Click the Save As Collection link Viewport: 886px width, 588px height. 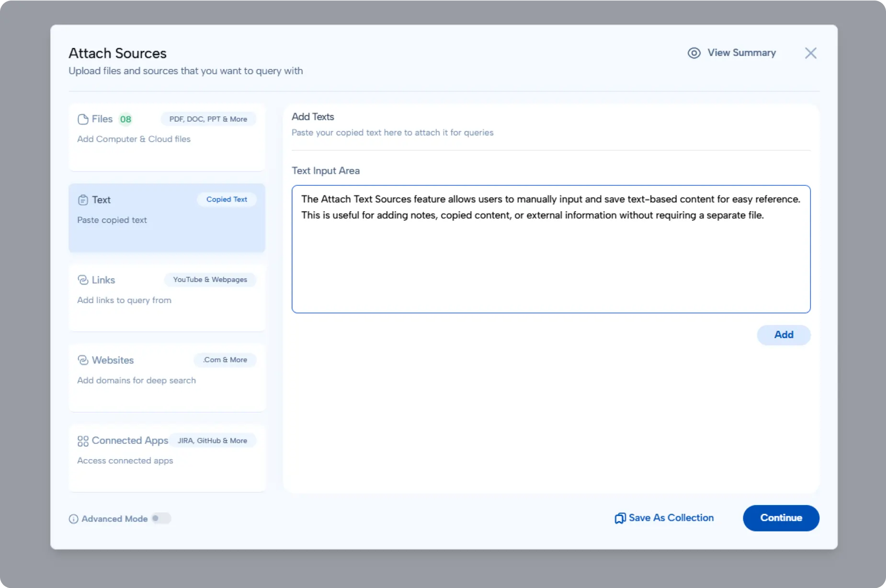click(x=670, y=518)
